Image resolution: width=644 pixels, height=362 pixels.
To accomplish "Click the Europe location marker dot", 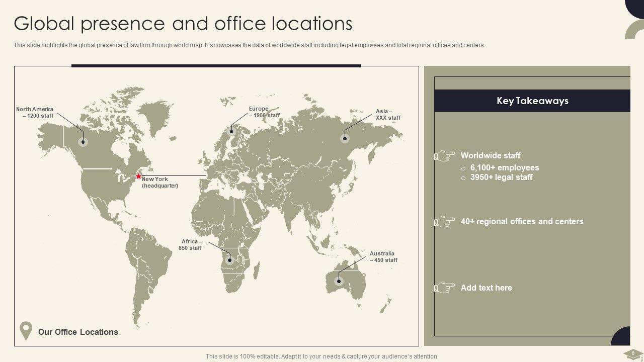I will point(232,132).
